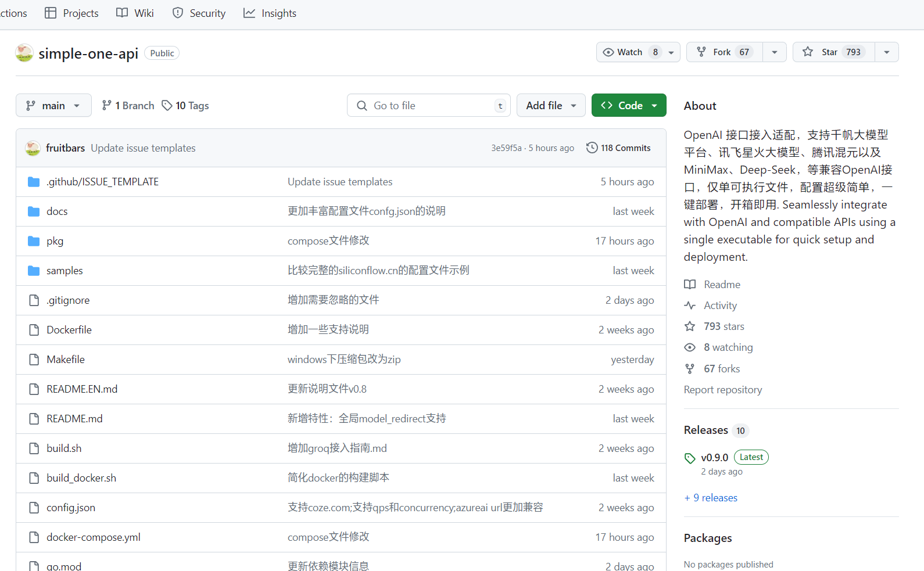Click the README.md file icon
Viewport: 924px width, 571px height.
point(34,419)
